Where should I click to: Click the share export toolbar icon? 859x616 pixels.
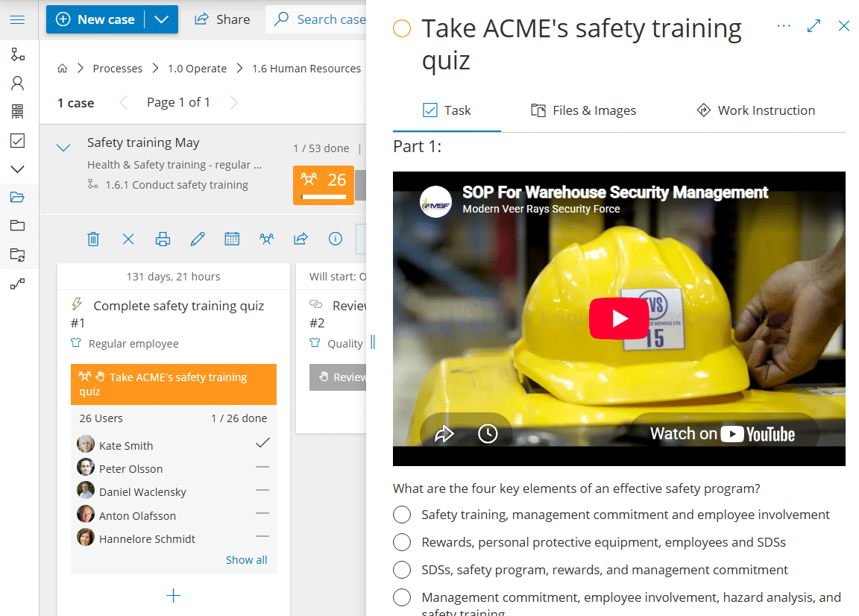pyautogui.click(x=301, y=239)
